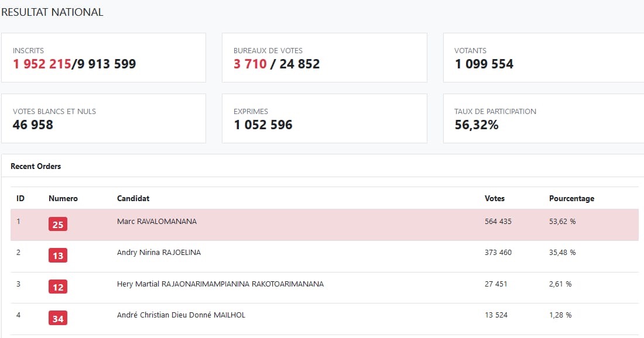Select the VOTES BLANCS ET NULS card
644x338 pixels.
coord(104,119)
